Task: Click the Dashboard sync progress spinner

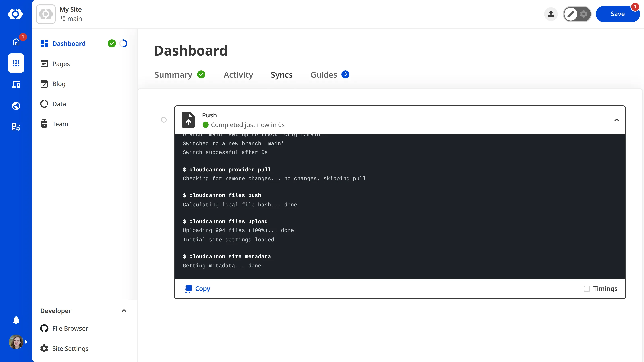Action: click(x=123, y=43)
